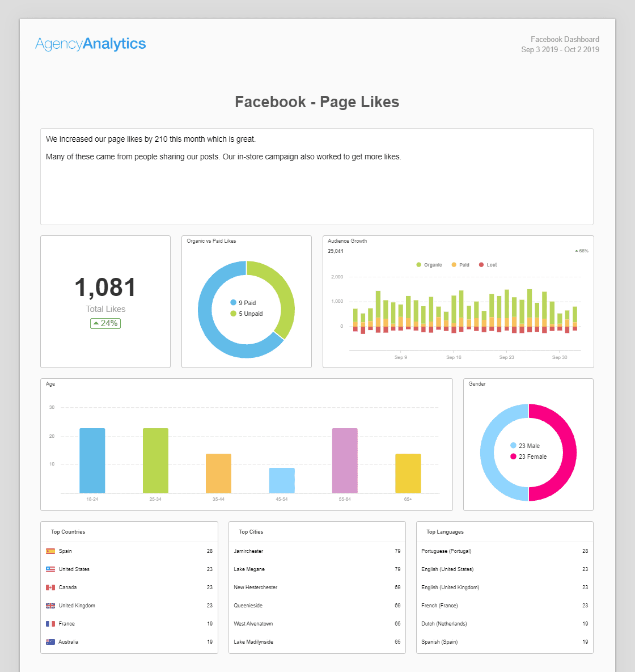Click the United States flag icon

(x=51, y=569)
